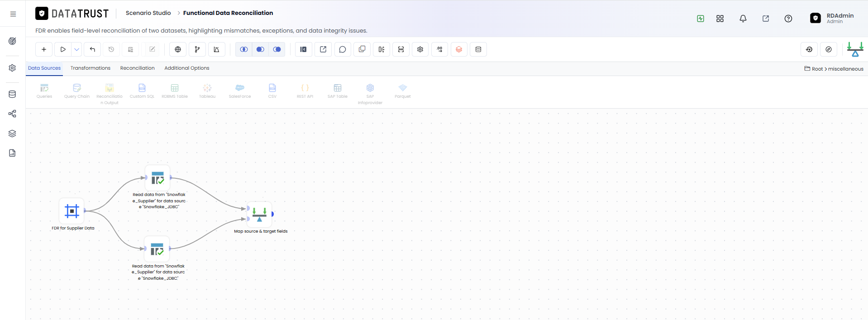This screenshot has height=320, width=868.
Task: Click the report file icon in left sidebar
Action: coord(12,153)
